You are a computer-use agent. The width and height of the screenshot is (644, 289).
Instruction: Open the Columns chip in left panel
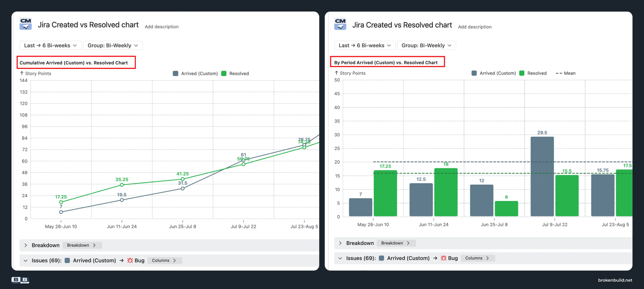165,260
